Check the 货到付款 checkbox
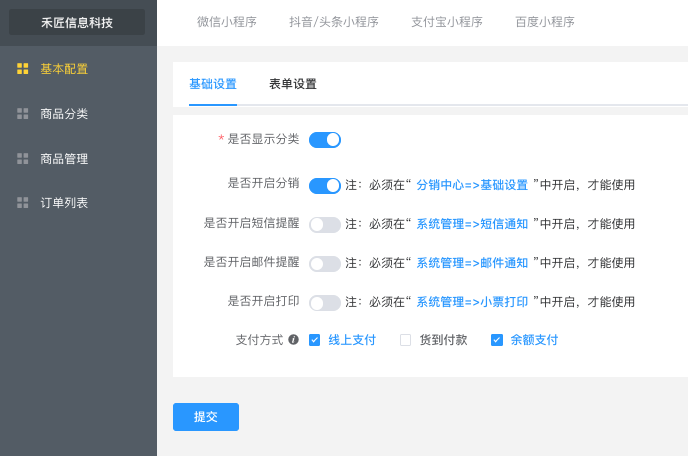Screen dimensions: 688x456 [x=405, y=340]
